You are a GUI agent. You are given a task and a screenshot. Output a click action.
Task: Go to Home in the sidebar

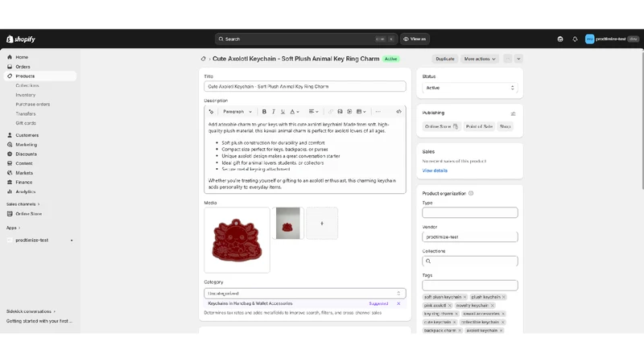[x=22, y=57]
